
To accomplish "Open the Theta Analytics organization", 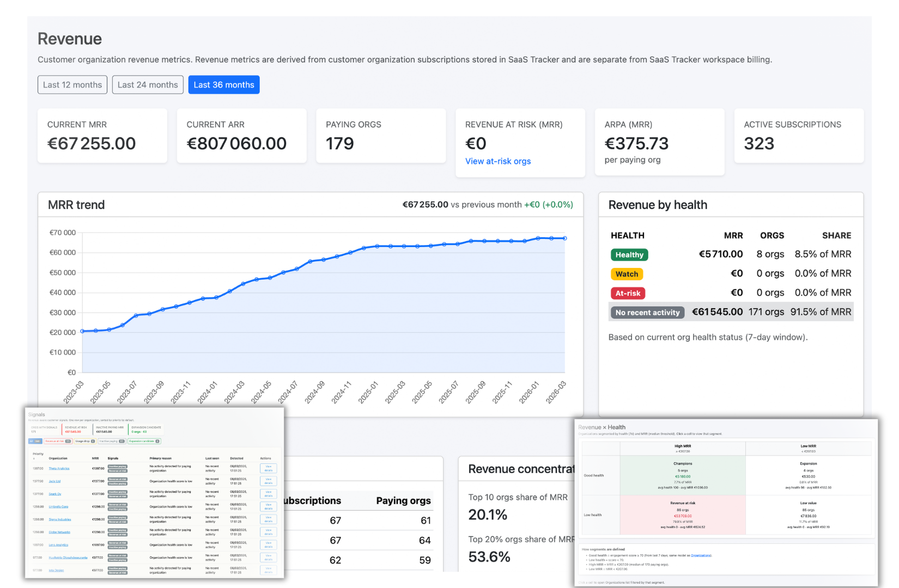I will coord(59,468).
